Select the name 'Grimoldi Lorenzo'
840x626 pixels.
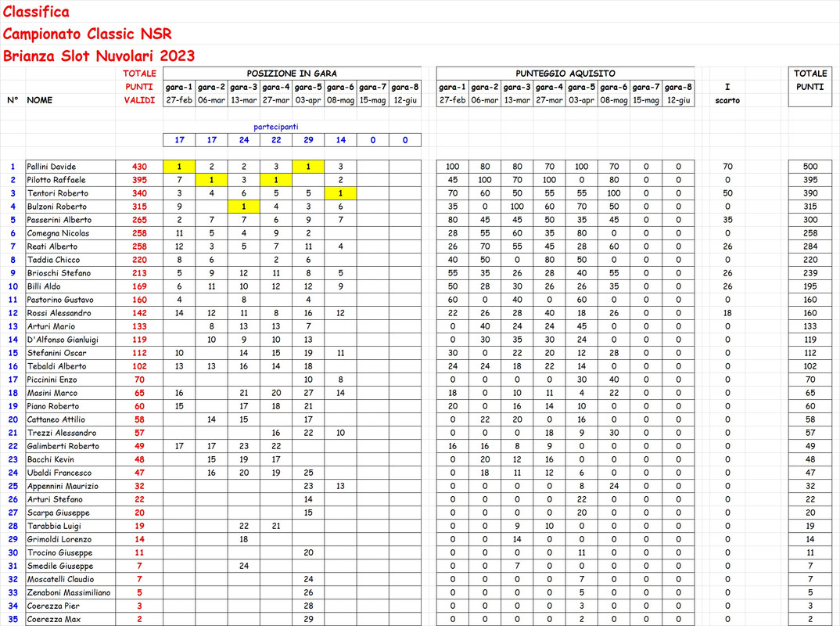(59, 539)
